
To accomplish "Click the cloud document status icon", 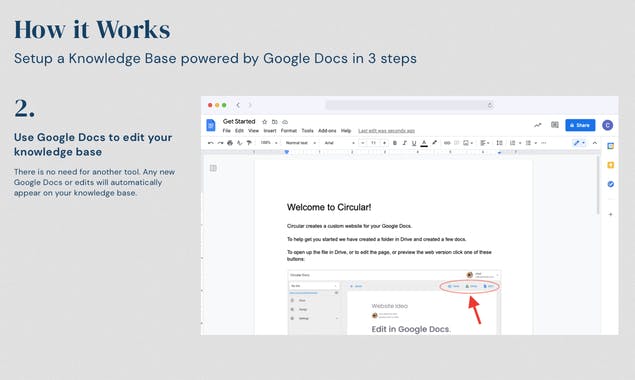I will click(x=285, y=122).
